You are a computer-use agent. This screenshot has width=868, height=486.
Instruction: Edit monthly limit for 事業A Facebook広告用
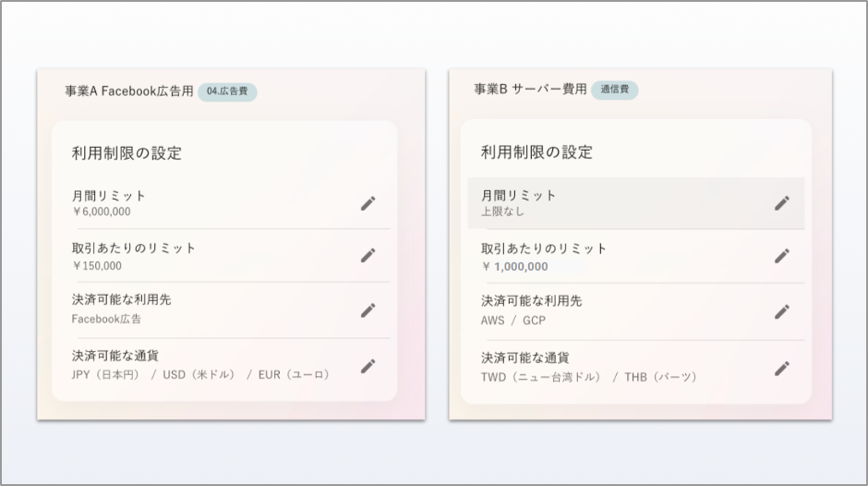tap(368, 203)
